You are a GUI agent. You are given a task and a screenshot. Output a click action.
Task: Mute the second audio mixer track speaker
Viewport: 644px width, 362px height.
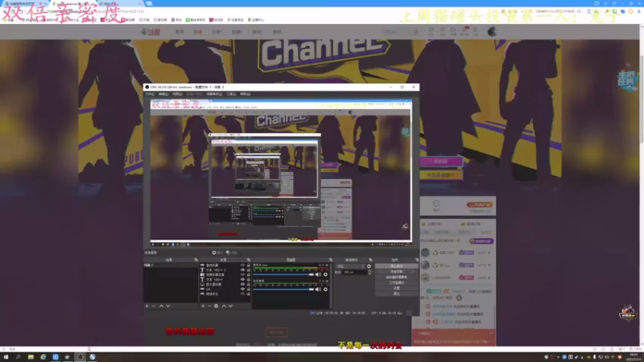point(318,290)
